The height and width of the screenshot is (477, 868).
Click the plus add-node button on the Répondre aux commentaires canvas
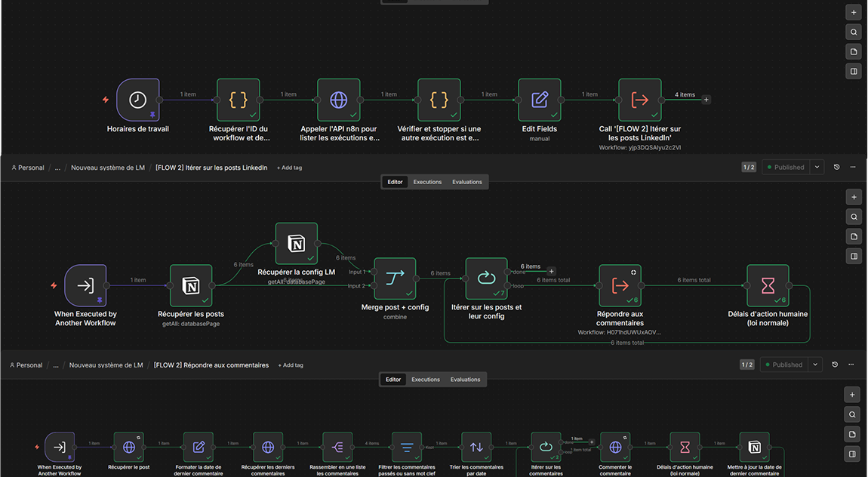click(x=852, y=395)
